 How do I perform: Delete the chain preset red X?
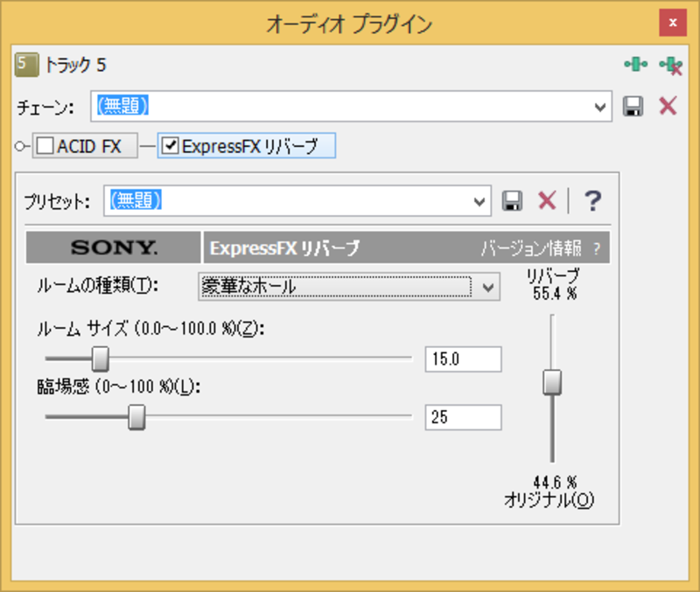coord(668,106)
